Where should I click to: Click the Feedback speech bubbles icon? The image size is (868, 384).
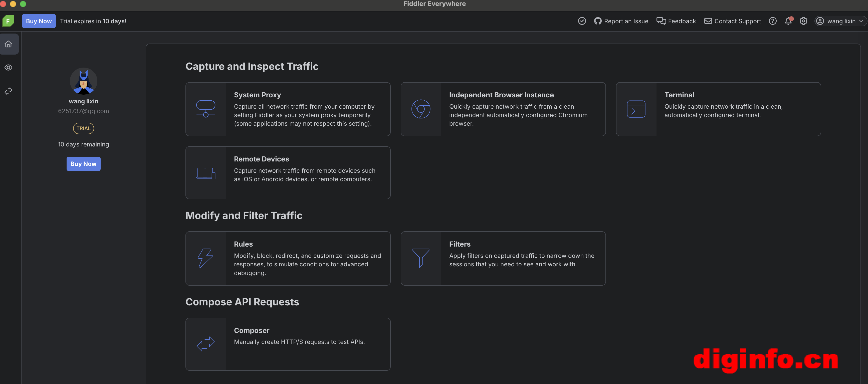click(661, 21)
